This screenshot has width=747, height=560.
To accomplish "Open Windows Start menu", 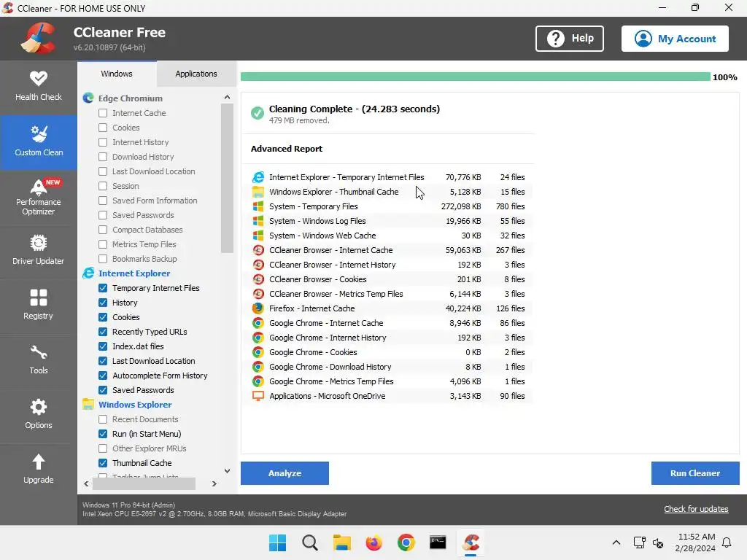I will [277, 542].
